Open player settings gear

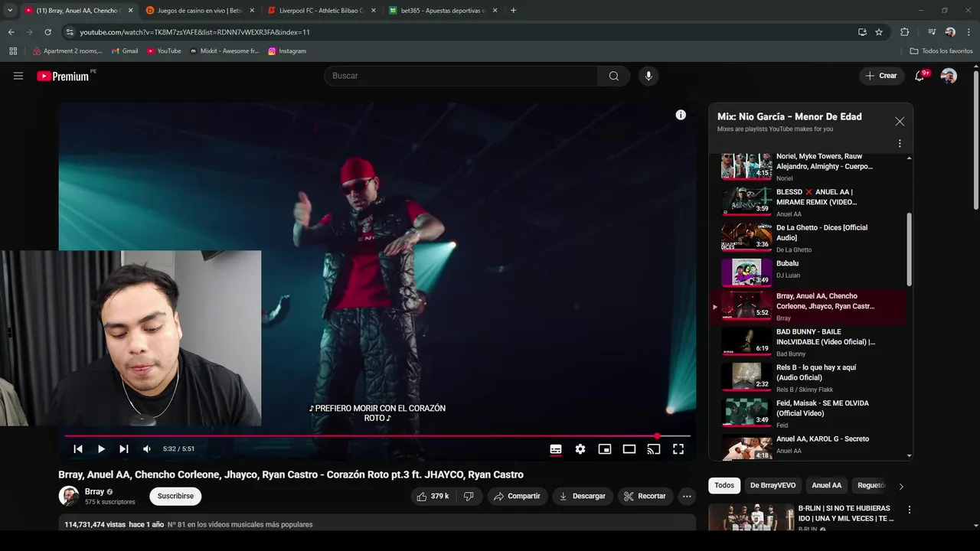coord(580,449)
